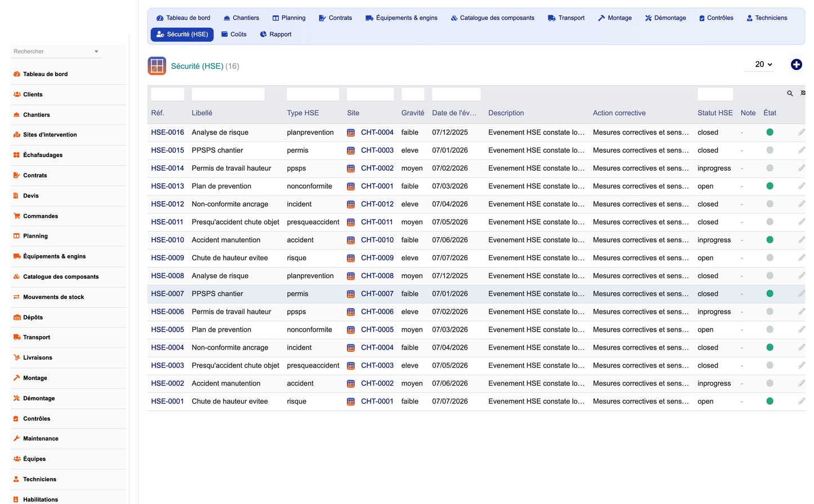The width and height of the screenshot is (814, 504).
Task: Open record HSE-0001
Action: click(167, 402)
